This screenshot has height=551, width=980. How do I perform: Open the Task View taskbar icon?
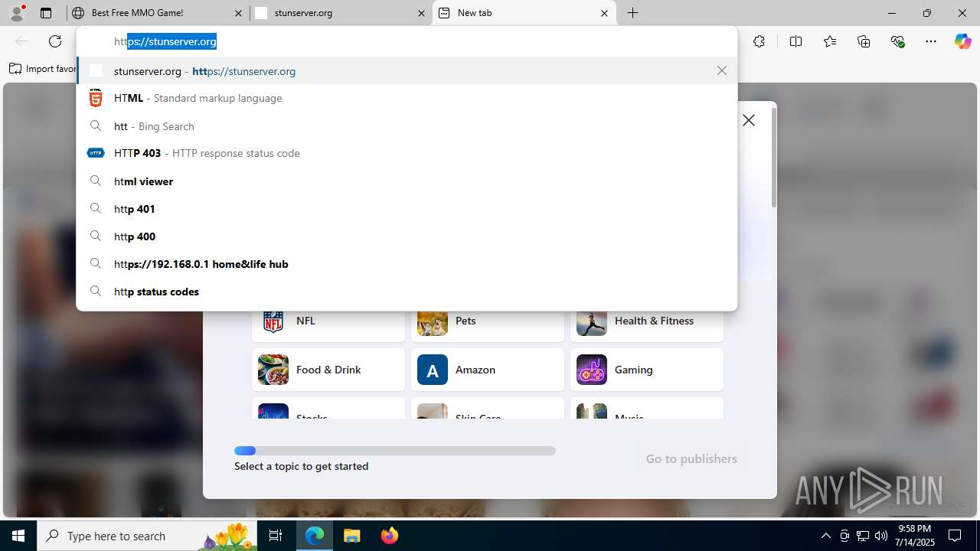276,536
